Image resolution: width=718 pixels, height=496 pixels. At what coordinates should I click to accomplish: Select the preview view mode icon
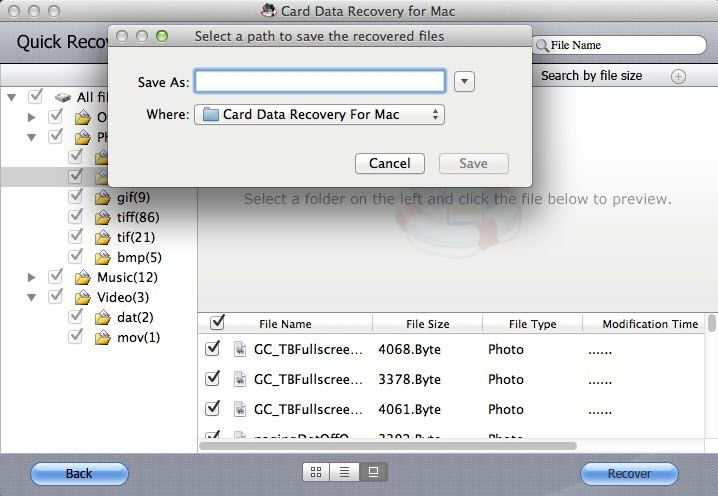373,472
